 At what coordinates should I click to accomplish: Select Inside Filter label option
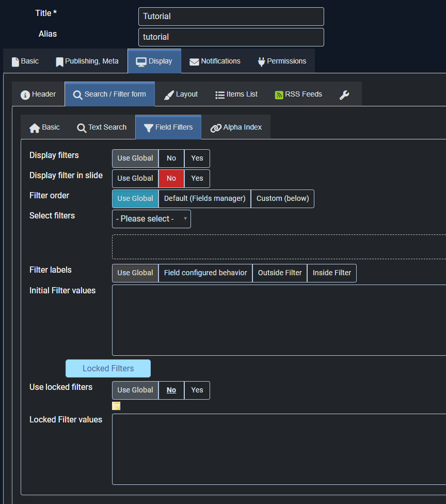point(331,273)
